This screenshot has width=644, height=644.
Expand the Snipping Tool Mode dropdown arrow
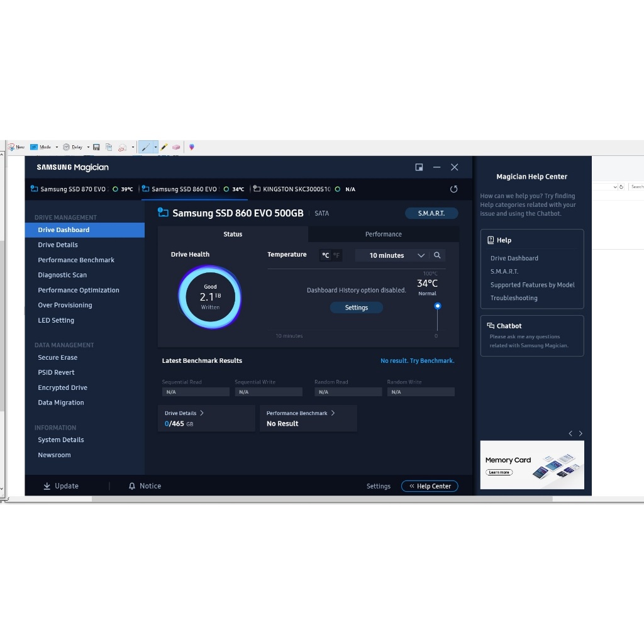pyautogui.click(x=57, y=147)
